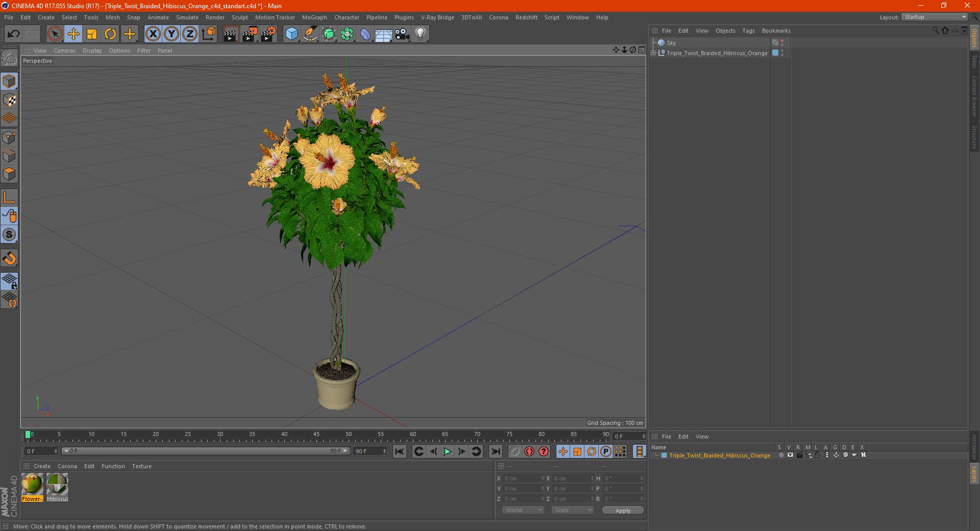This screenshot has height=531, width=980.
Task: Open the spline Pen tool icon
Action: 310,34
